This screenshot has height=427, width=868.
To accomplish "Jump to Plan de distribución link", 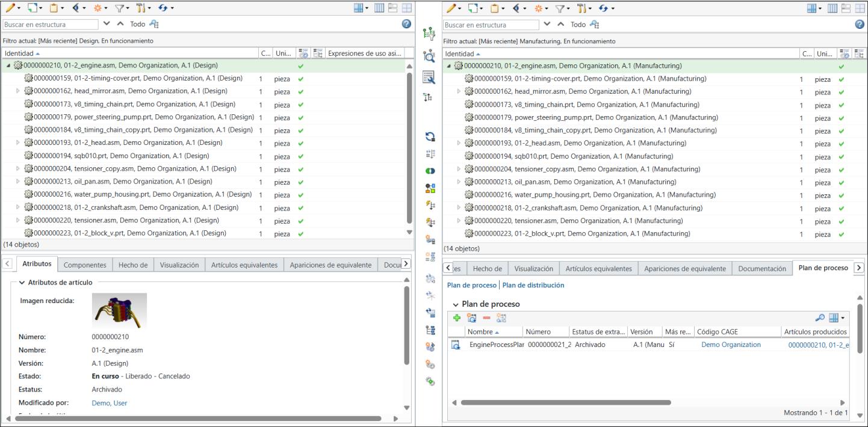I will (533, 285).
